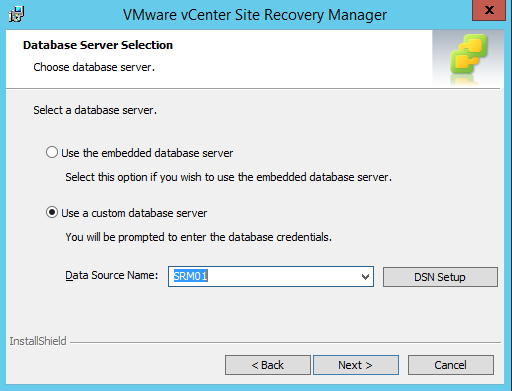Click the InstallShield text at the bottom
Viewport: 512px width, 391px height.
click(x=38, y=341)
